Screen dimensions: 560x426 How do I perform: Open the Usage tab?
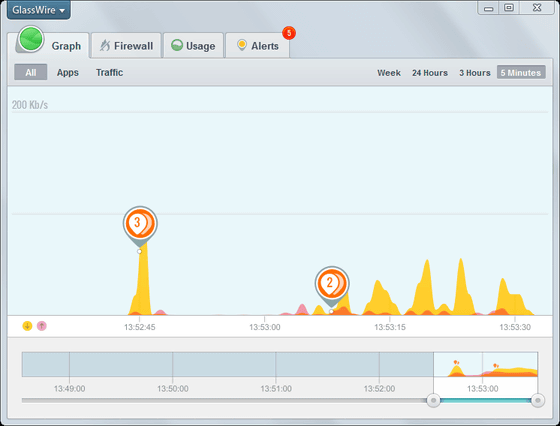coord(193,46)
